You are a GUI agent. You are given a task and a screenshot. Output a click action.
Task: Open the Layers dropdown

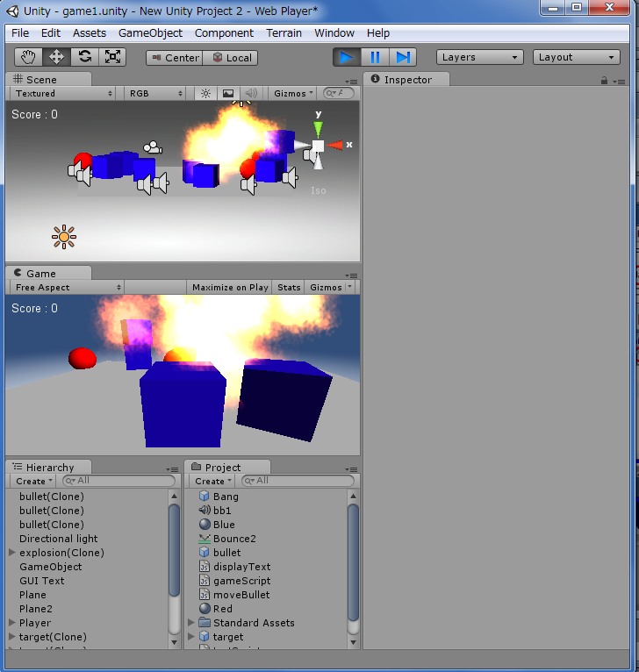pyautogui.click(x=480, y=57)
